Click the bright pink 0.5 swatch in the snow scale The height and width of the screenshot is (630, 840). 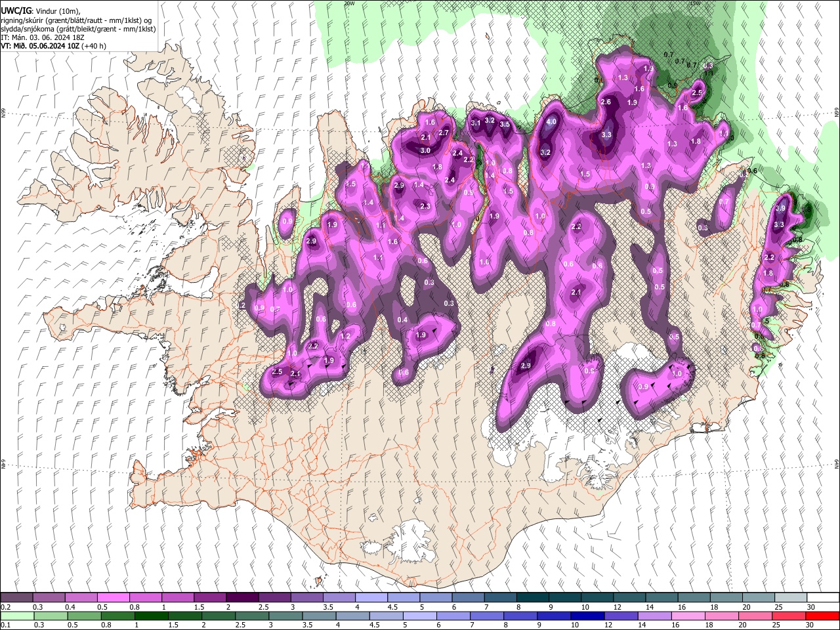tap(113, 598)
